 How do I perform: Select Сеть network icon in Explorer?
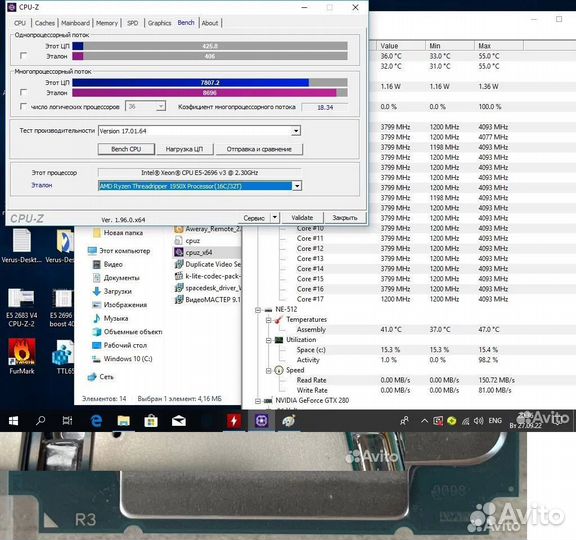point(92,377)
